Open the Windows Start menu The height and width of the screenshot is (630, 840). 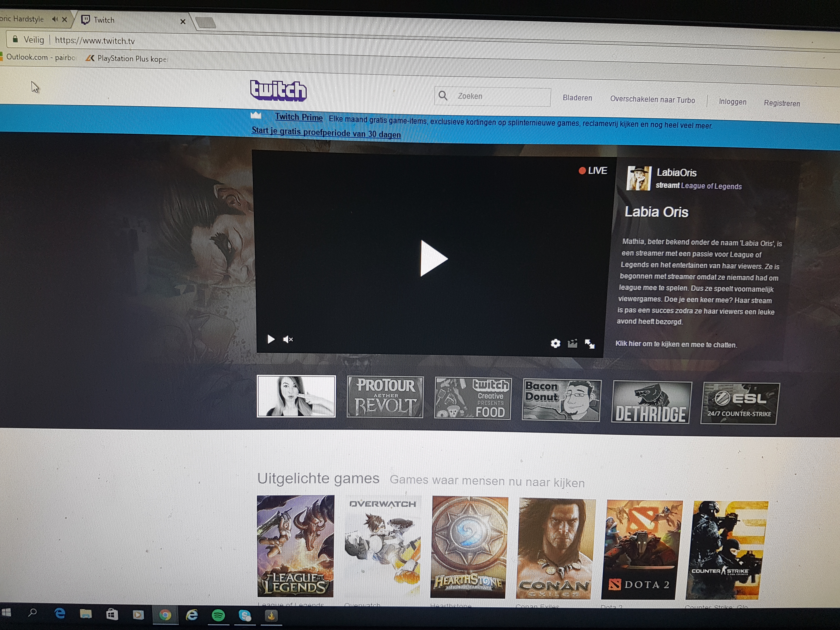[x=6, y=612]
